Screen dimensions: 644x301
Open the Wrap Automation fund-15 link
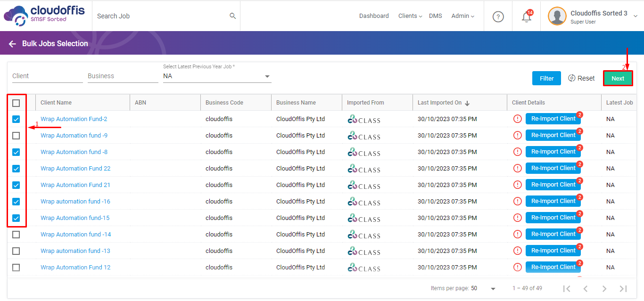(x=75, y=218)
